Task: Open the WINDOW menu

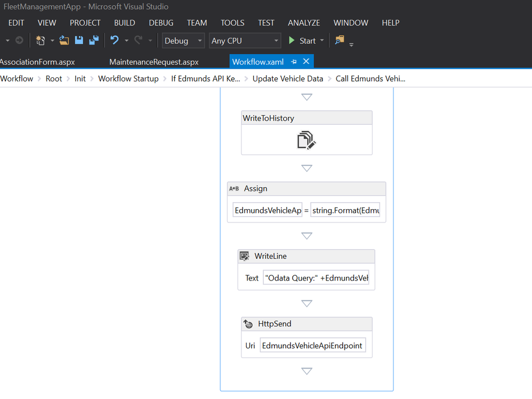Action: pyautogui.click(x=351, y=23)
